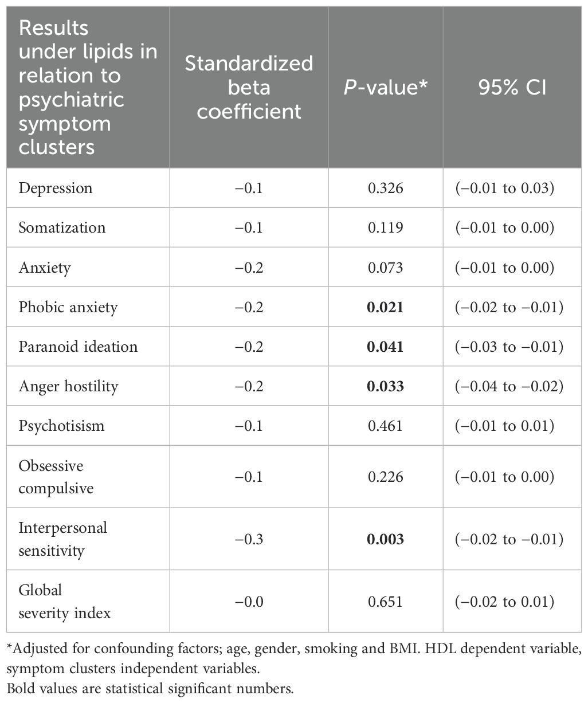Click the 'Anger hostility' row label
The height and width of the screenshot is (703, 588).
[x=68, y=386]
